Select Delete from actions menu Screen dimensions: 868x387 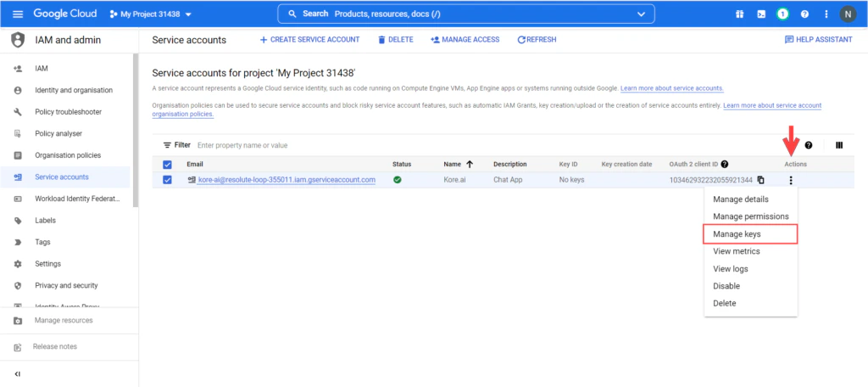pyautogui.click(x=751, y=303)
